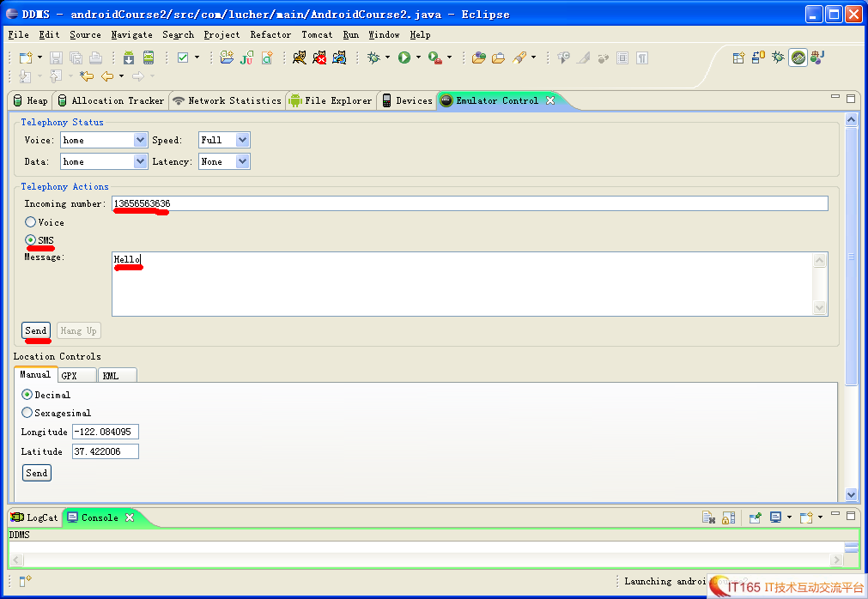Click the green Run icon
This screenshot has height=599, width=868.
404,57
